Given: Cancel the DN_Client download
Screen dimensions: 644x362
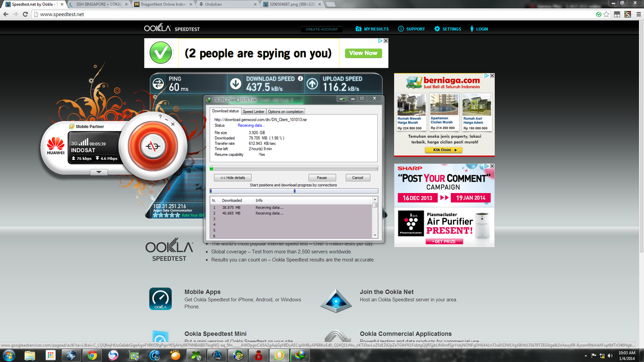Looking at the screenshot, I should pos(358,177).
